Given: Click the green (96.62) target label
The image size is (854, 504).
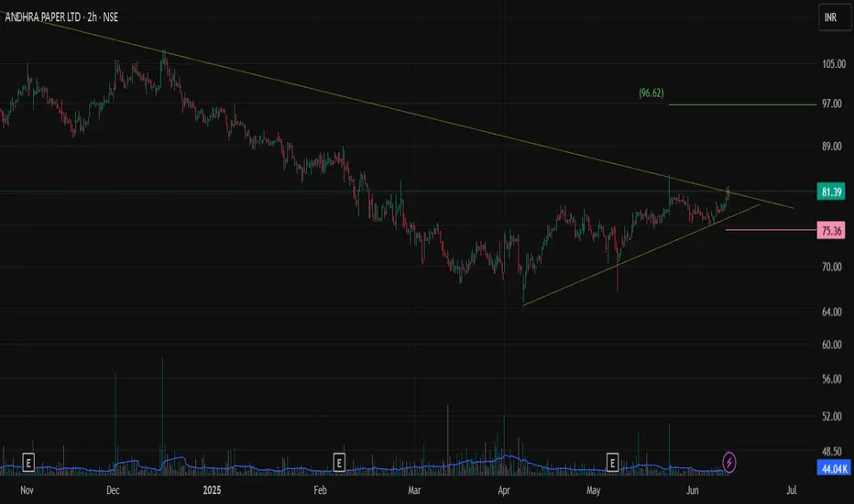Looking at the screenshot, I should tap(651, 93).
